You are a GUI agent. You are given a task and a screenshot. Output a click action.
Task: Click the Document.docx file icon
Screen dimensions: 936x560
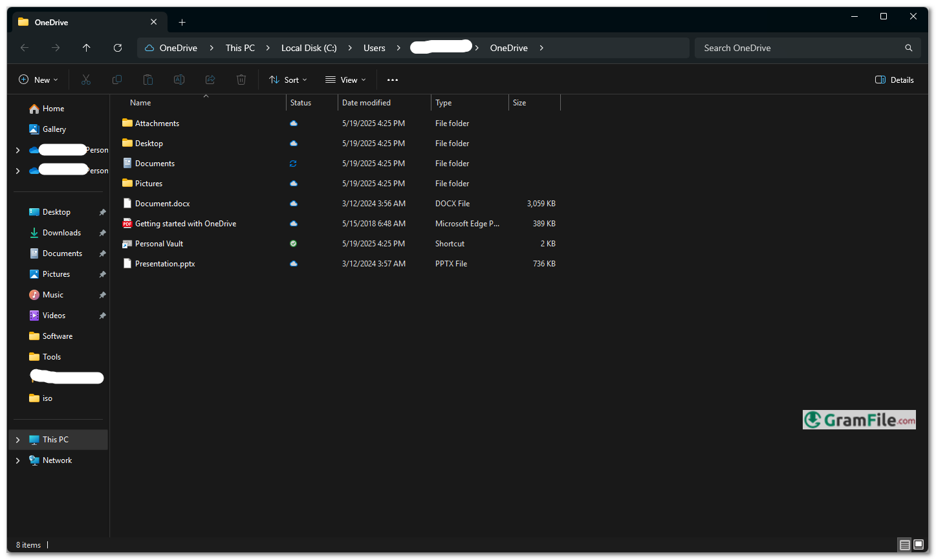click(127, 204)
